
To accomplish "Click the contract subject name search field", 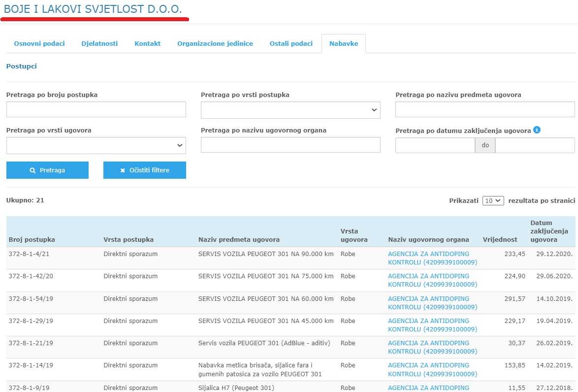I will tap(485, 109).
